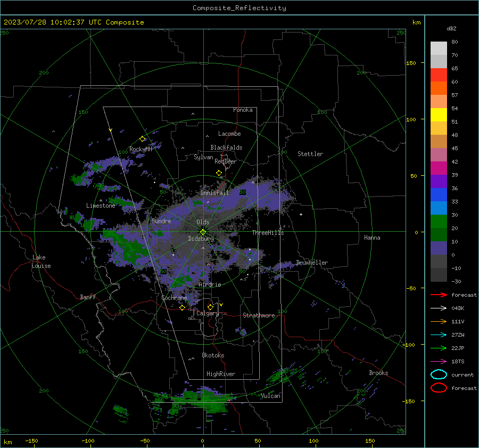Click white asterisk marker northeast of Innisfail
This screenshot has width=479, height=448.
tap(253, 183)
